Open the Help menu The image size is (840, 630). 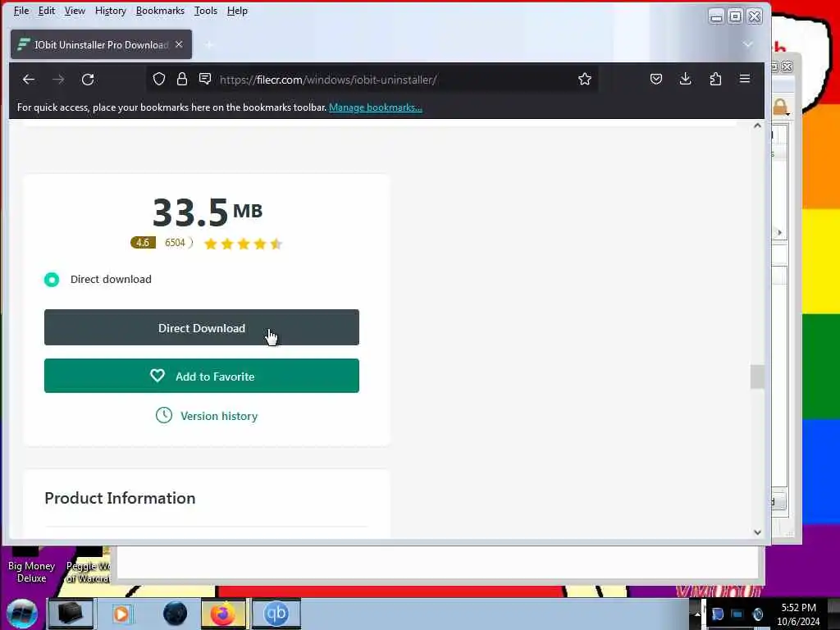pyautogui.click(x=237, y=11)
